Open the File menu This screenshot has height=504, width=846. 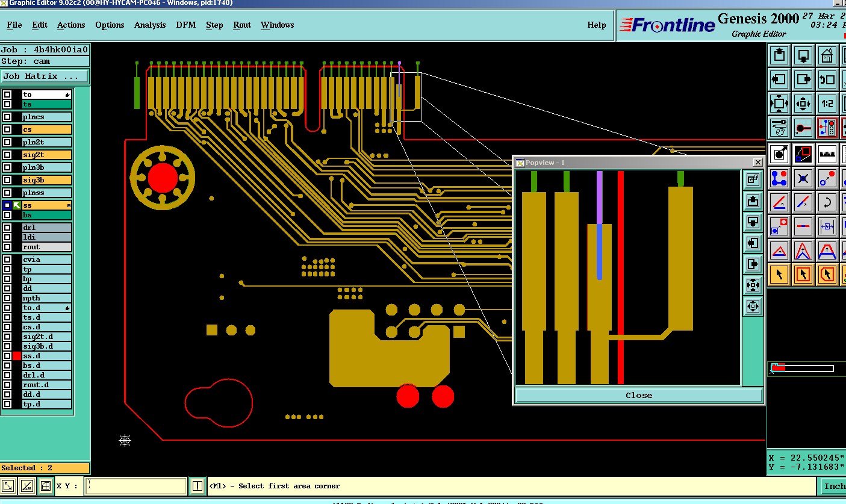pyautogui.click(x=14, y=25)
